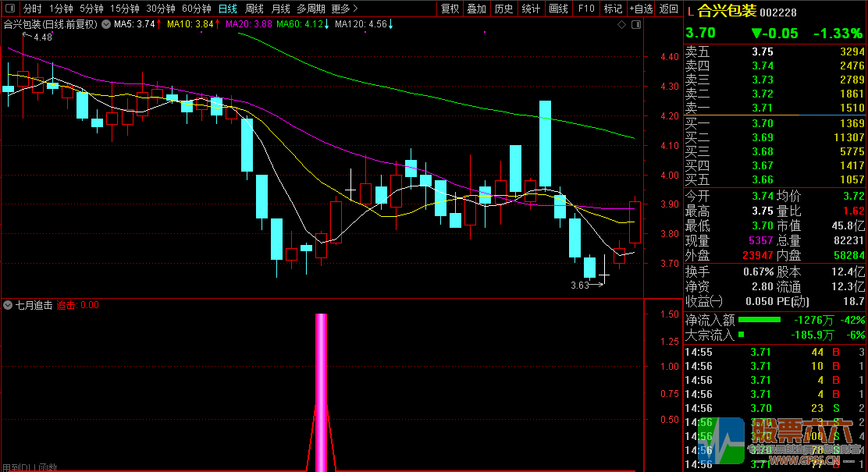Open 标记 marker tool
This screenshot has width=868, height=472.
pyautogui.click(x=613, y=9)
